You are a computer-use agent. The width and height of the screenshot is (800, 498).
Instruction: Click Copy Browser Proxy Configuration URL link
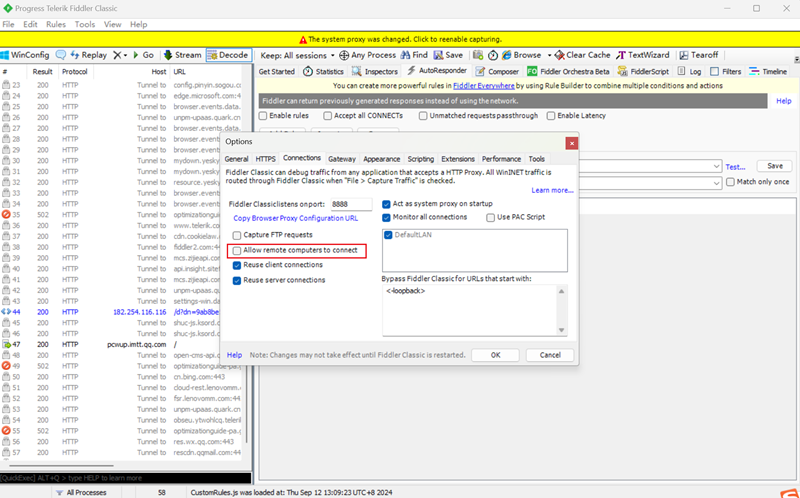[295, 217]
